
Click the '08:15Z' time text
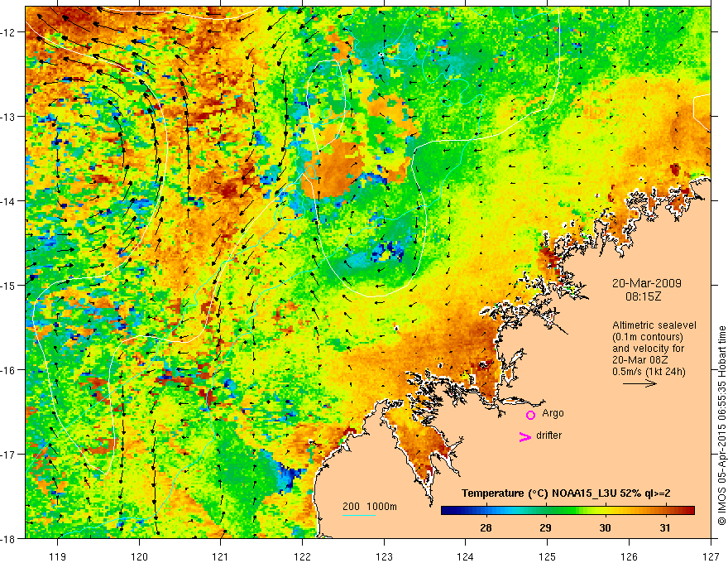(x=643, y=296)
